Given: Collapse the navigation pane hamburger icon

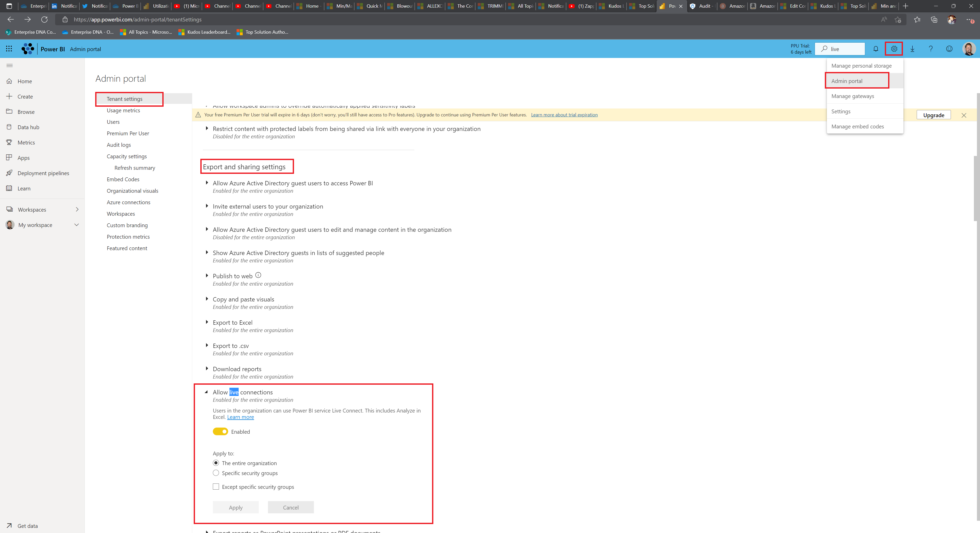Looking at the screenshot, I should point(9,65).
